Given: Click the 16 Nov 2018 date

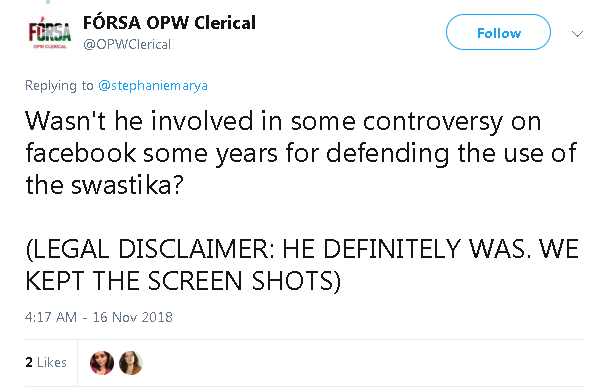Looking at the screenshot, I should click(132, 317).
